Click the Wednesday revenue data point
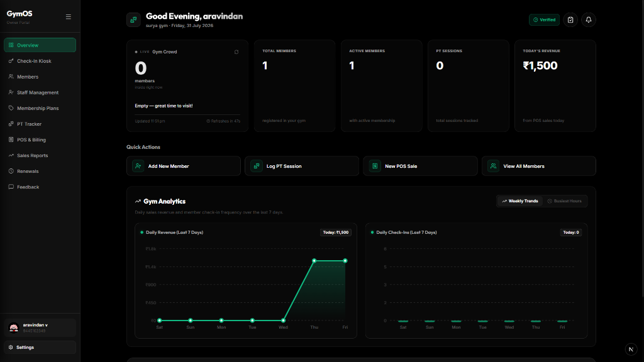Viewport: 644px width, 362px height. pyautogui.click(x=283, y=321)
